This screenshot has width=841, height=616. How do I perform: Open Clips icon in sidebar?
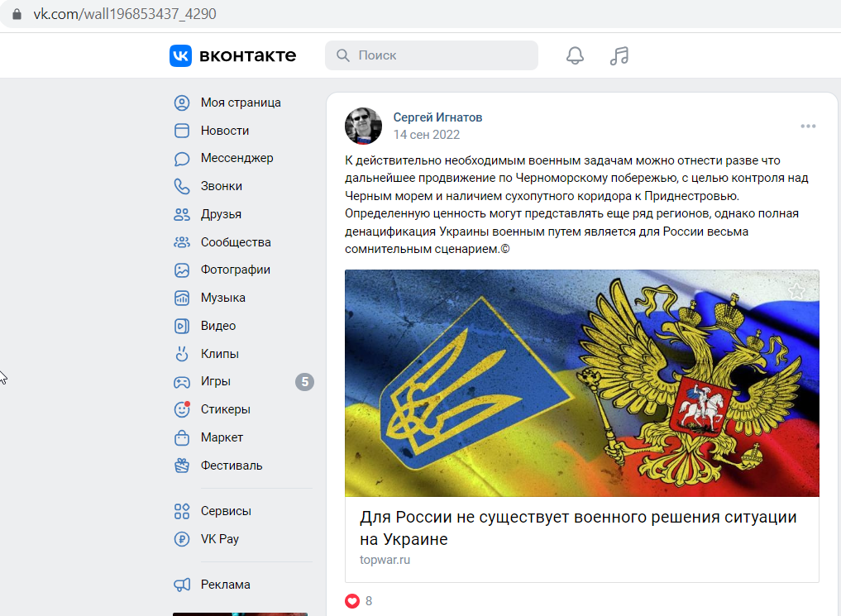[182, 354]
